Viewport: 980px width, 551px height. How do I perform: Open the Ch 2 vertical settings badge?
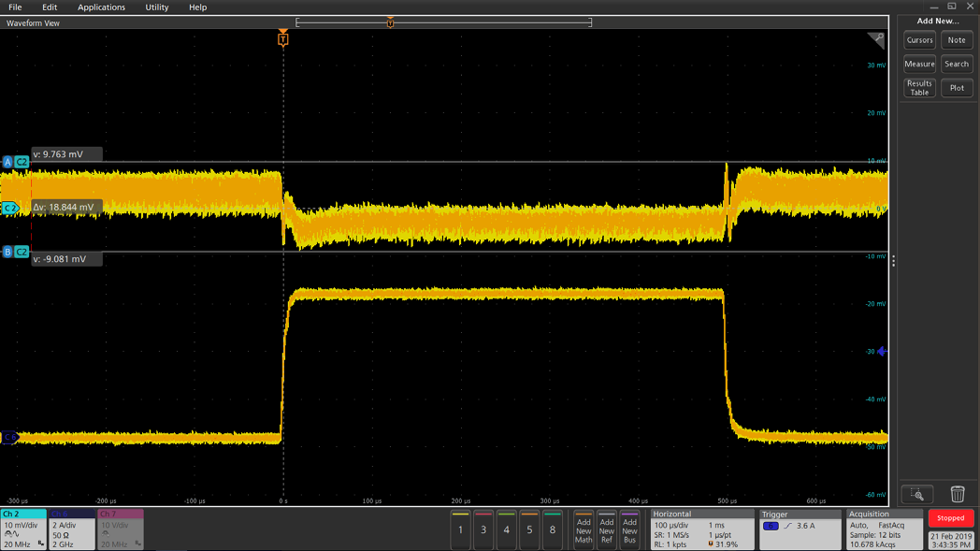click(23, 529)
